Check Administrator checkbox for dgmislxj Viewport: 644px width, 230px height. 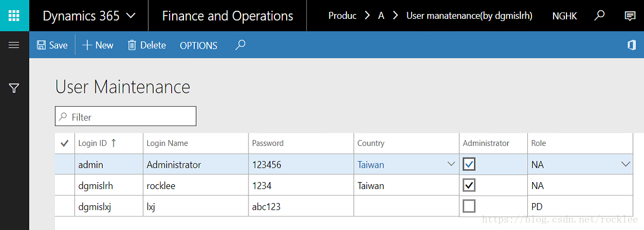[469, 206]
